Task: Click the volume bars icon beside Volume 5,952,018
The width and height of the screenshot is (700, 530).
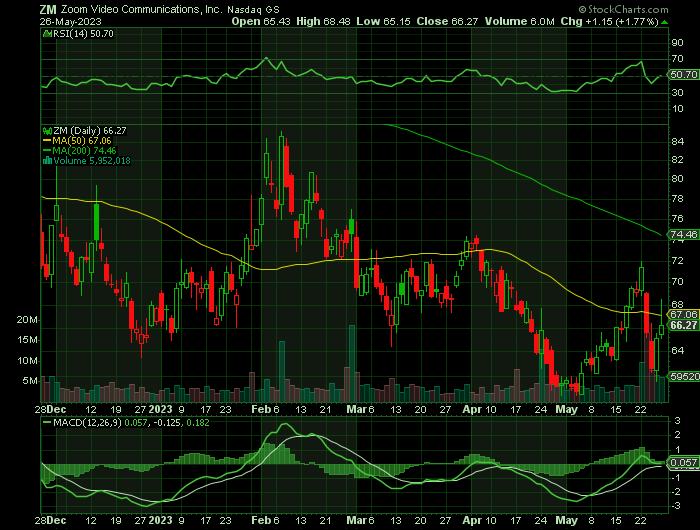Action: [x=47, y=161]
